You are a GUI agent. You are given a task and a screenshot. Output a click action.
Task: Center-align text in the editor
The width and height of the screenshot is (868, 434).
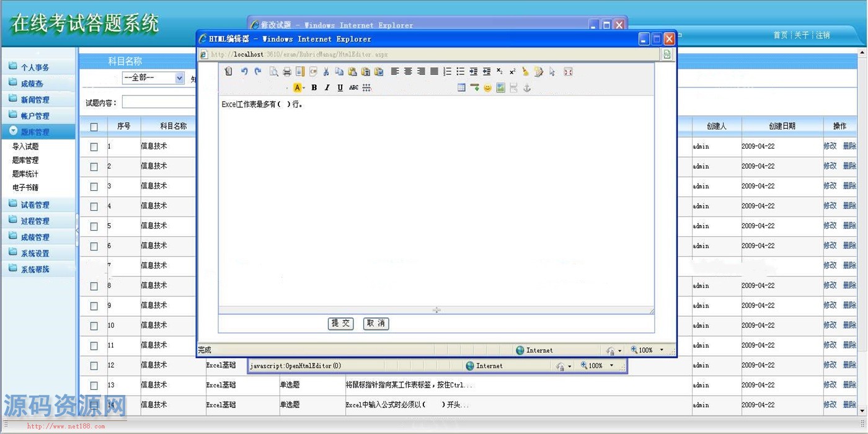click(408, 72)
